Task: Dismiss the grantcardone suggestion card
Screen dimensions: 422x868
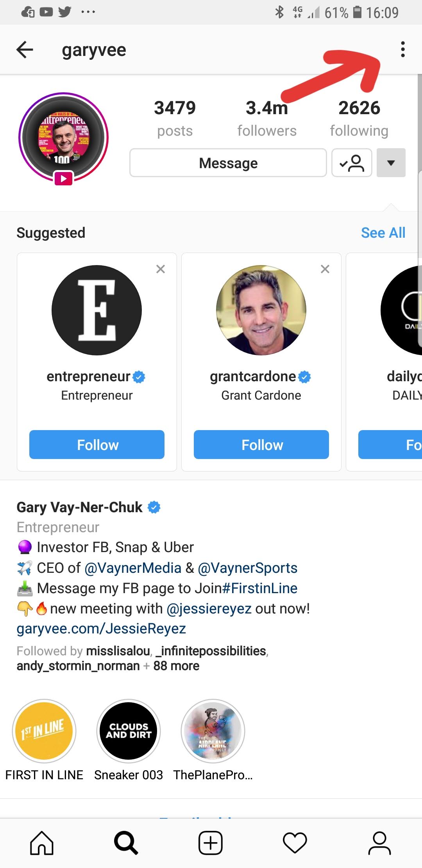Action: pos(325,269)
